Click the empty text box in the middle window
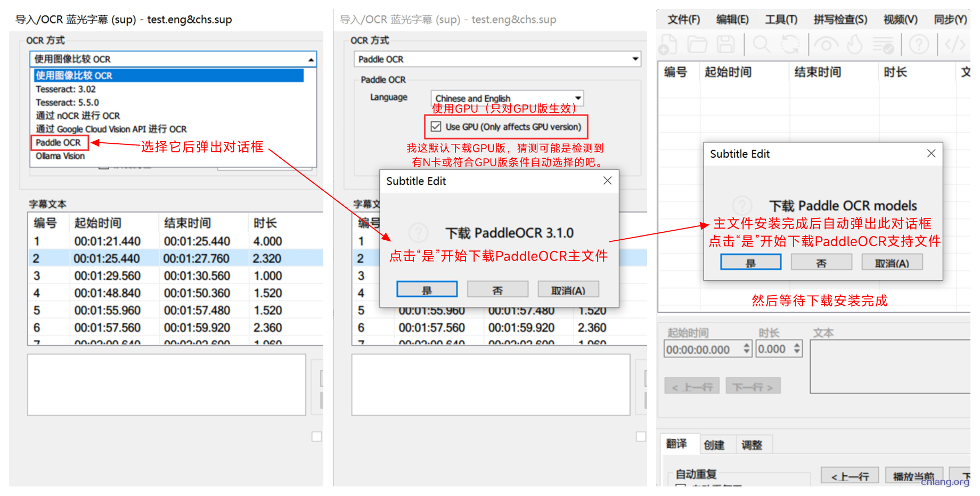 (x=491, y=385)
